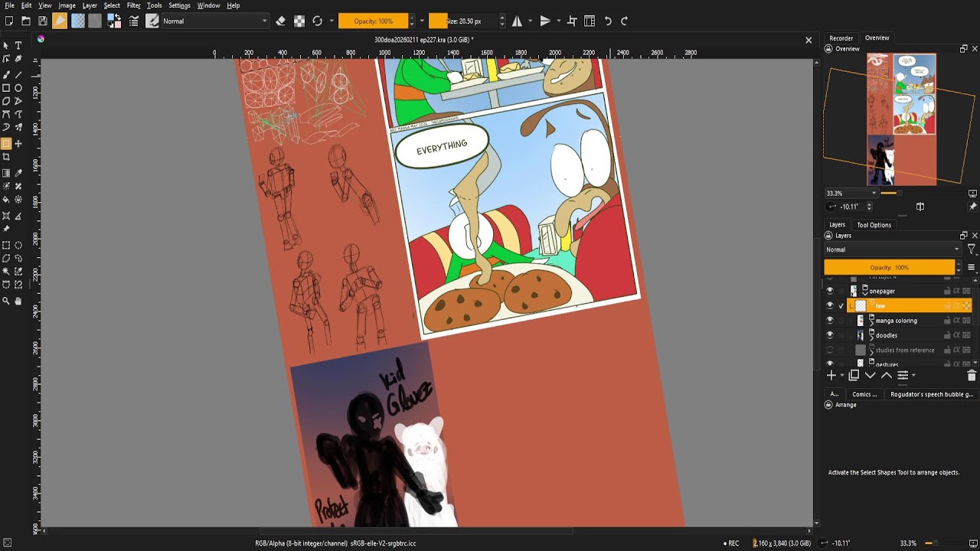Show the studies from reference layer
Viewport: 980px width, 551px height.
[829, 350]
